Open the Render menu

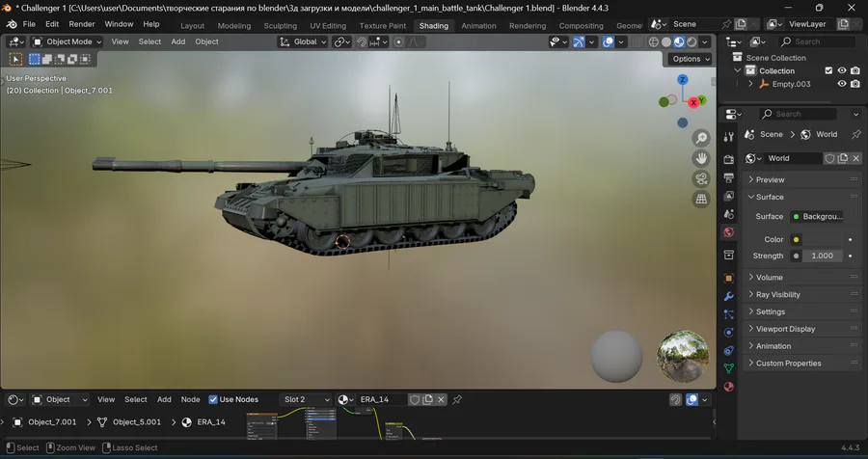tap(81, 23)
